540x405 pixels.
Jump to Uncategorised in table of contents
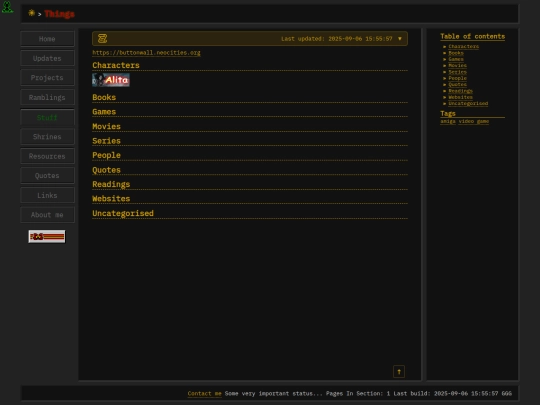468,103
